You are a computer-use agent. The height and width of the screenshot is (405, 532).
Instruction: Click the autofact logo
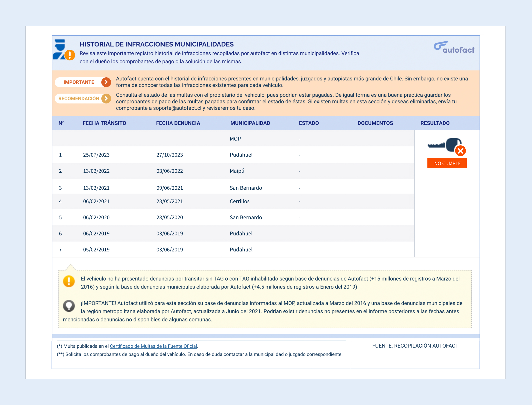click(x=454, y=47)
